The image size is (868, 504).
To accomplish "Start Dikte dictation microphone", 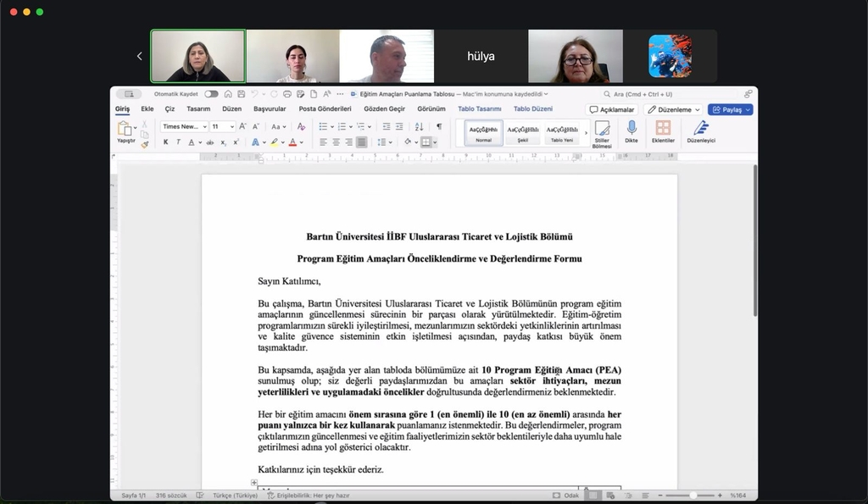I will coord(631,132).
